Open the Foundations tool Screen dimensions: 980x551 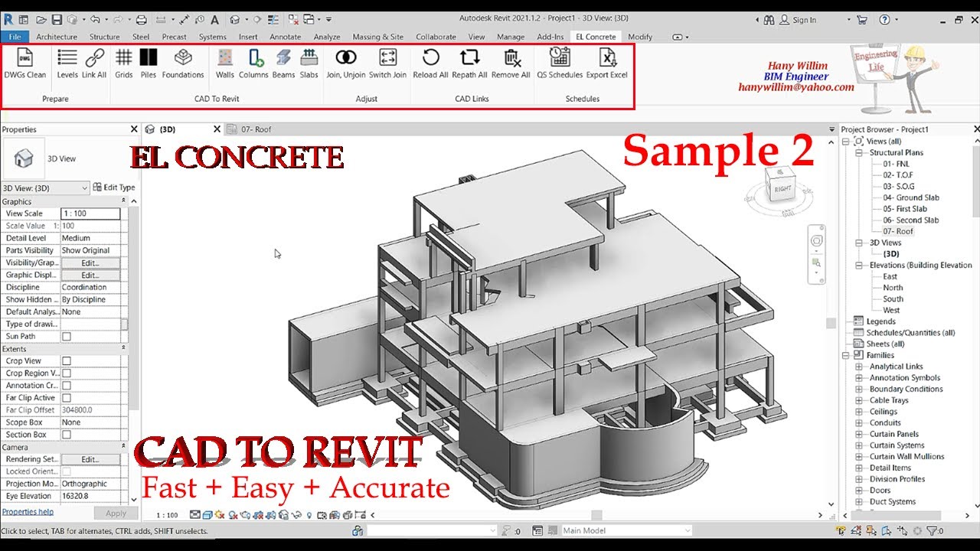[x=183, y=64]
